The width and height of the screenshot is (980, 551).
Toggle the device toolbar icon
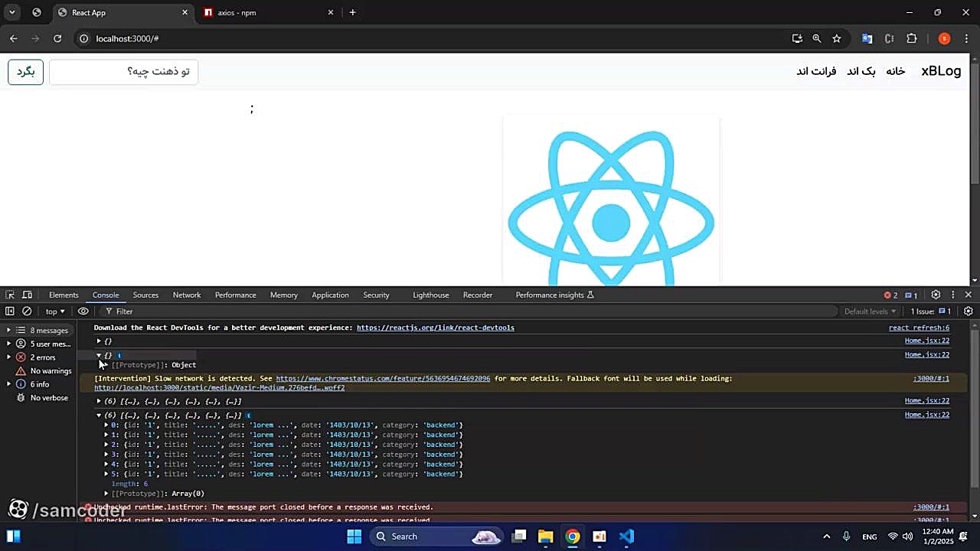28,295
